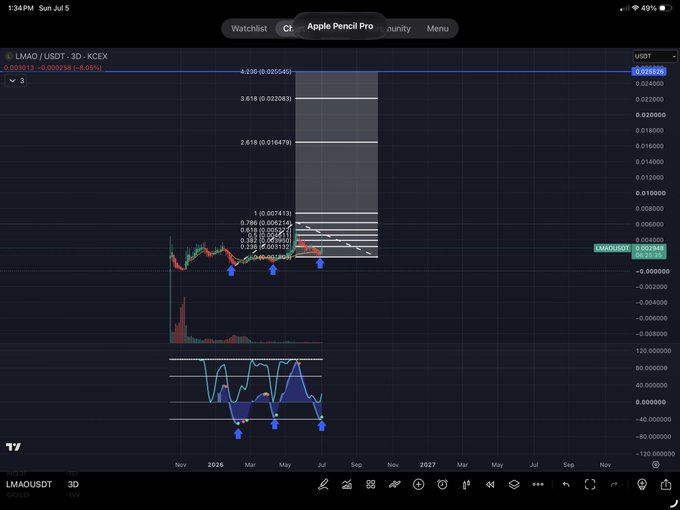The height and width of the screenshot is (510, 680).
Task: Tap the oscillator's blue arrow at July
Action: coord(321,426)
